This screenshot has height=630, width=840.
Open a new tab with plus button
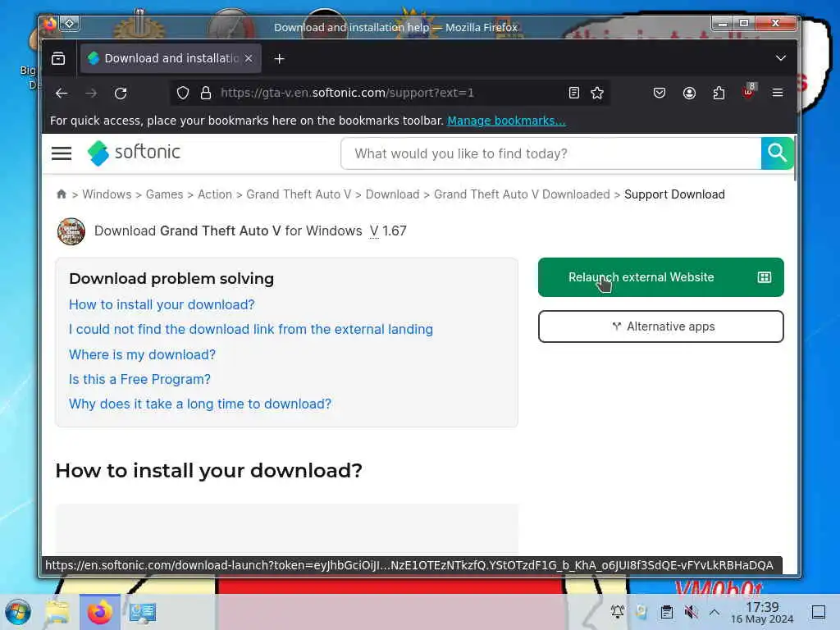279,59
